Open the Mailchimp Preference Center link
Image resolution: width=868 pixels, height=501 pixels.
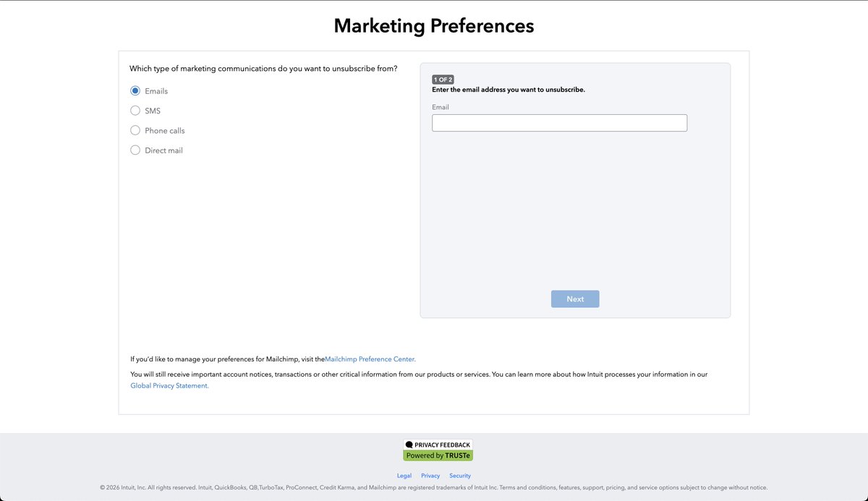pyautogui.click(x=370, y=359)
